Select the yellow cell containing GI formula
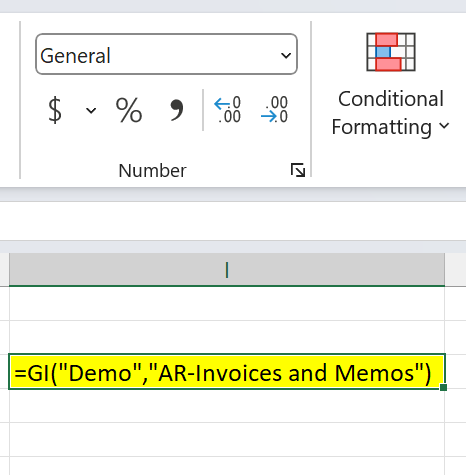The image size is (466, 475). [227, 372]
